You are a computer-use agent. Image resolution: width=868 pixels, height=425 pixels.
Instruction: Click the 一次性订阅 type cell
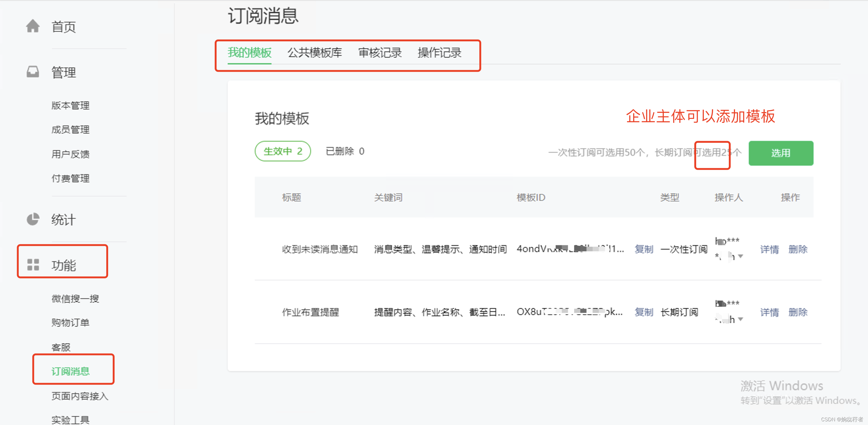pos(684,249)
